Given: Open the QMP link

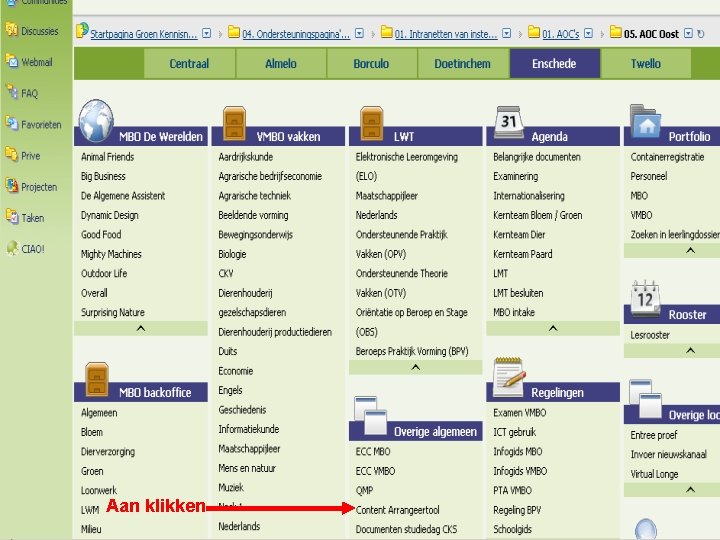Looking at the screenshot, I should [x=364, y=490].
